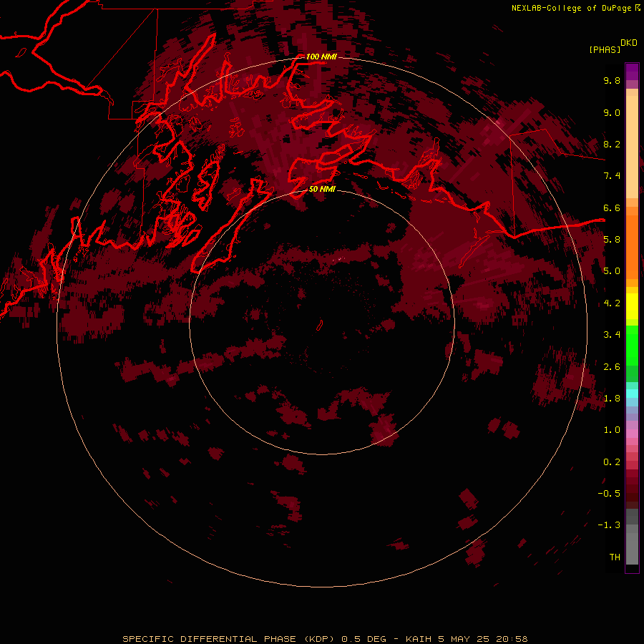Select the 3.4 legend value

click(612, 334)
